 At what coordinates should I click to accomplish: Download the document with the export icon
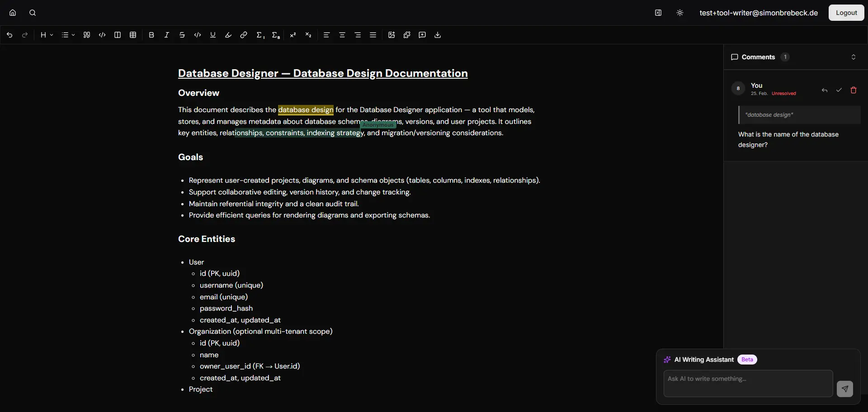coord(438,35)
